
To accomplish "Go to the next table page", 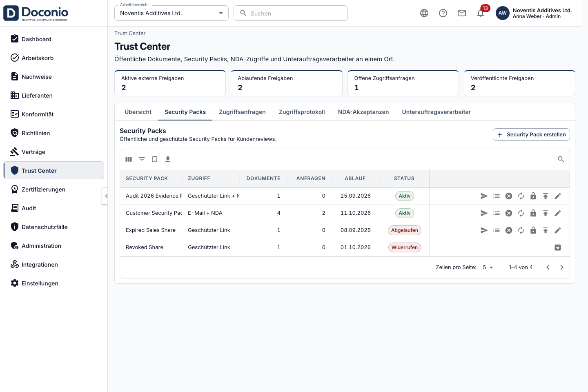I will coord(562,267).
